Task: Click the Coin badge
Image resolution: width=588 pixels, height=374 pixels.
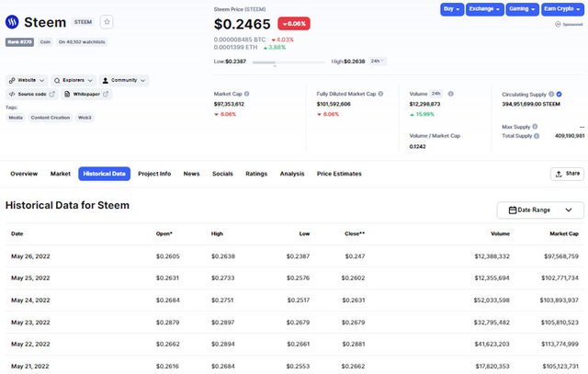Action: click(45, 42)
